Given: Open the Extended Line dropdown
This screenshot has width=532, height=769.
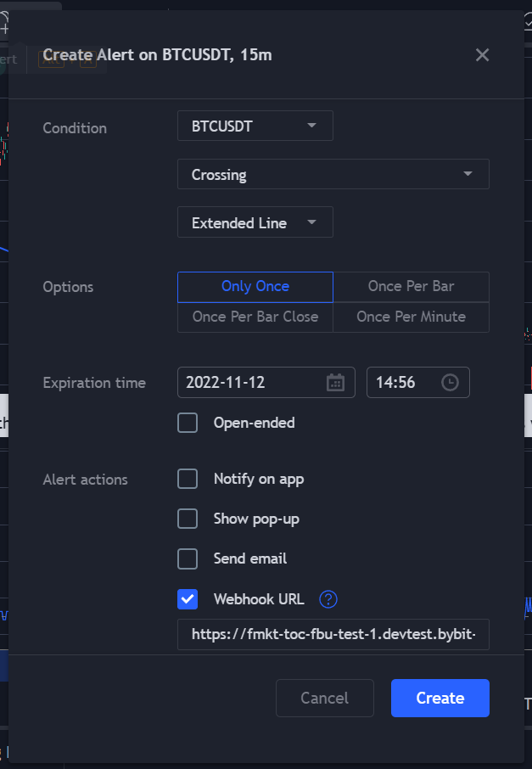Looking at the screenshot, I should pyautogui.click(x=255, y=223).
